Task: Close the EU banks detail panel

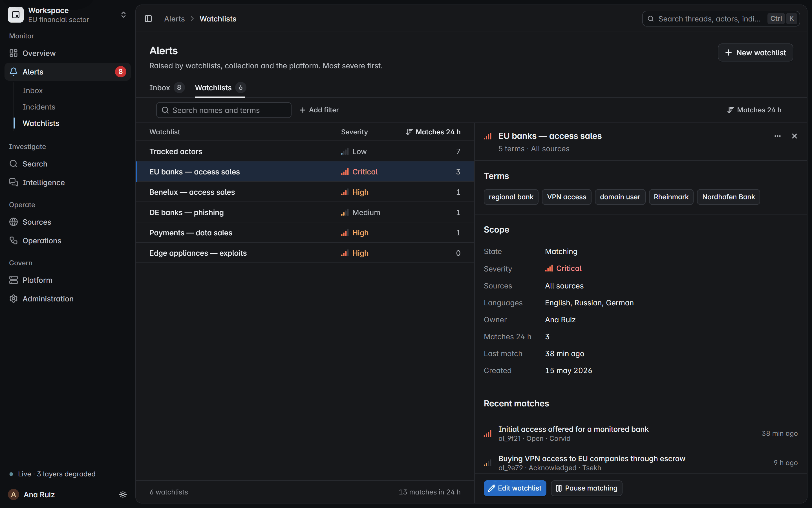Action: [x=794, y=136]
